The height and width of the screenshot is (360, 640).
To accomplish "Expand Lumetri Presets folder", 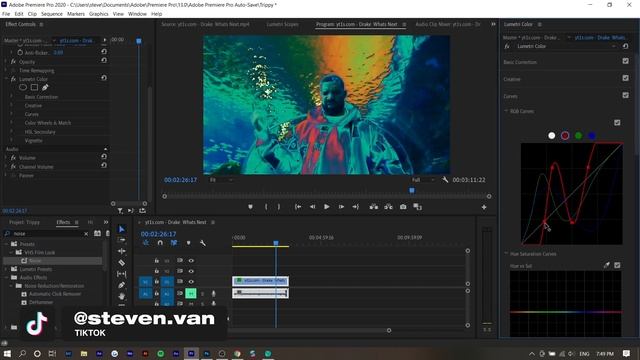I will [x=6, y=269].
